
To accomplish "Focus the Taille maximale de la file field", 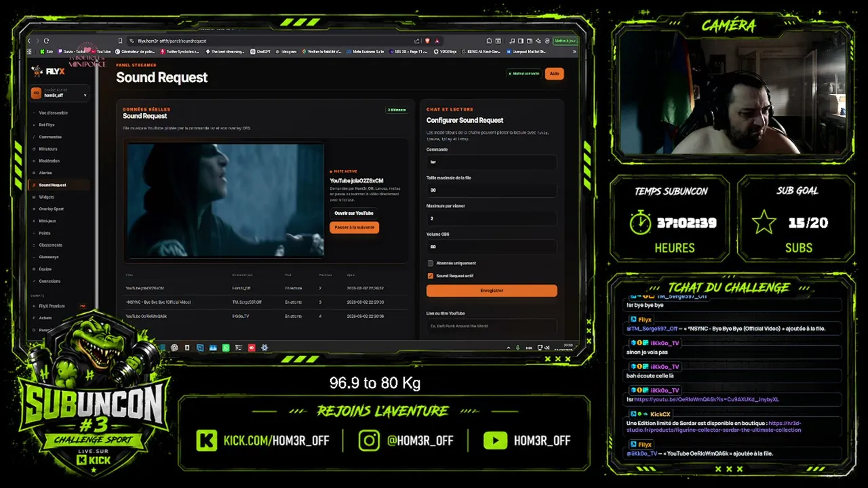I will tap(492, 190).
